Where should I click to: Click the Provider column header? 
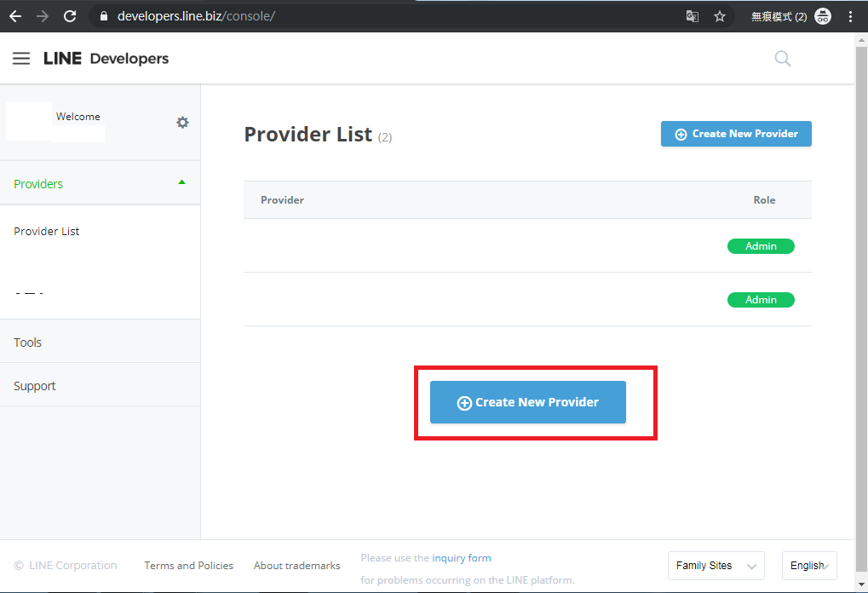(282, 200)
